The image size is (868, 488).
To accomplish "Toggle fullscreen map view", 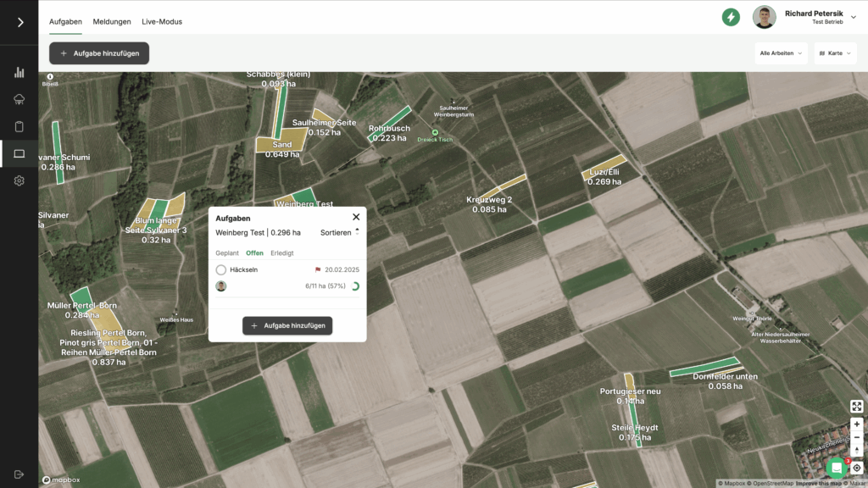I will tap(856, 407).
